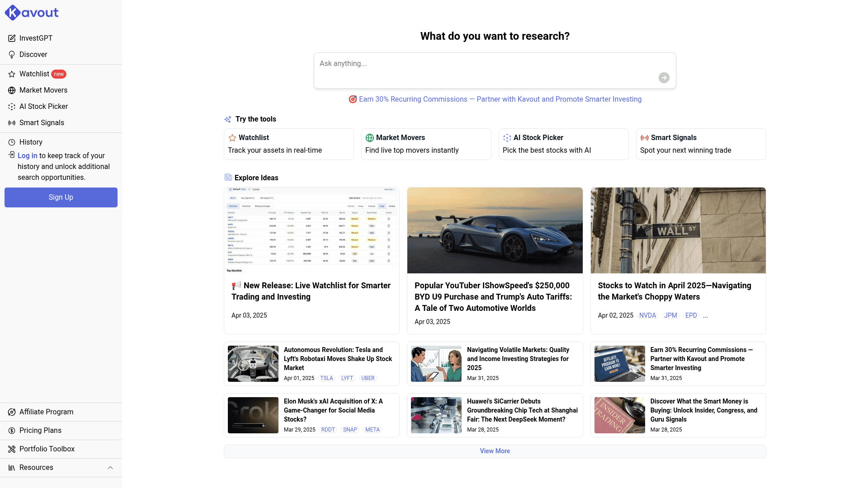The height and width of the screenshot is (488, 868).
Task: Click the globe icon on Market Movers card
Action: pos(370,138)
